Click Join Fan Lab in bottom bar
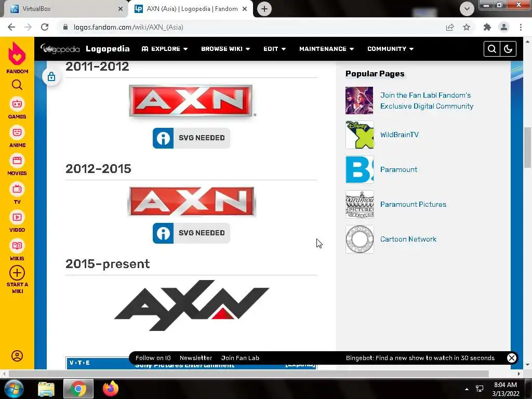This screenshot has height=399, width=532. pos(240,358)
